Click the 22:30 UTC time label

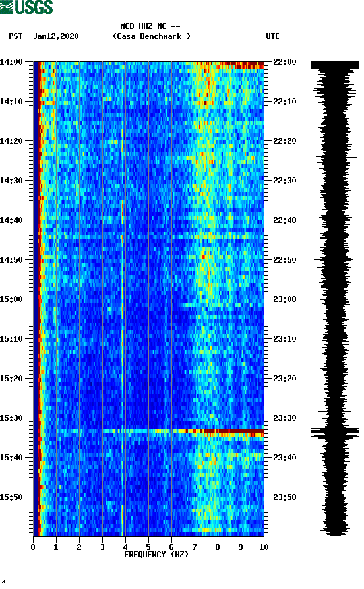(x=285, y=180)
